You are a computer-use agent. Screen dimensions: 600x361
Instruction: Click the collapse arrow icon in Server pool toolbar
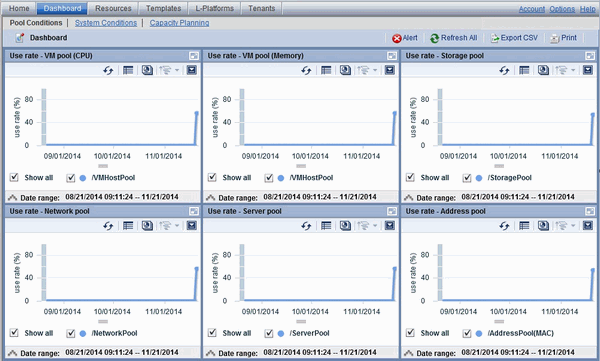click(390, 225)
